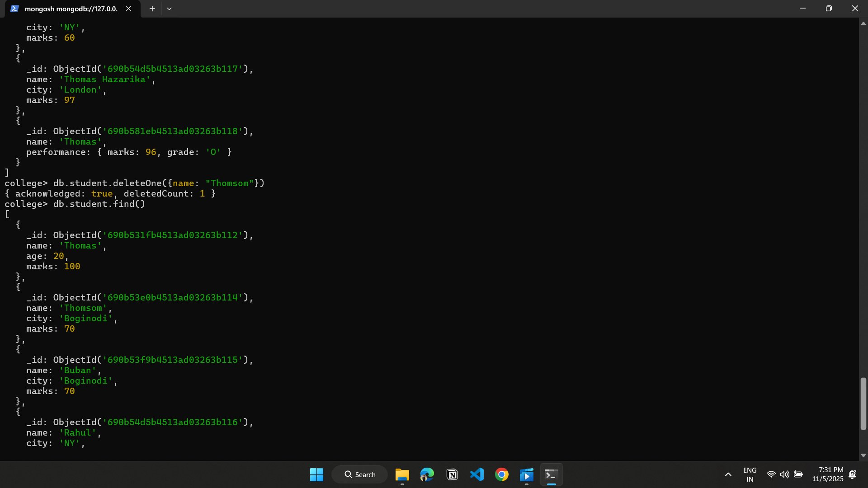Open clock and date 7:31 PM panel

point(827,474)
